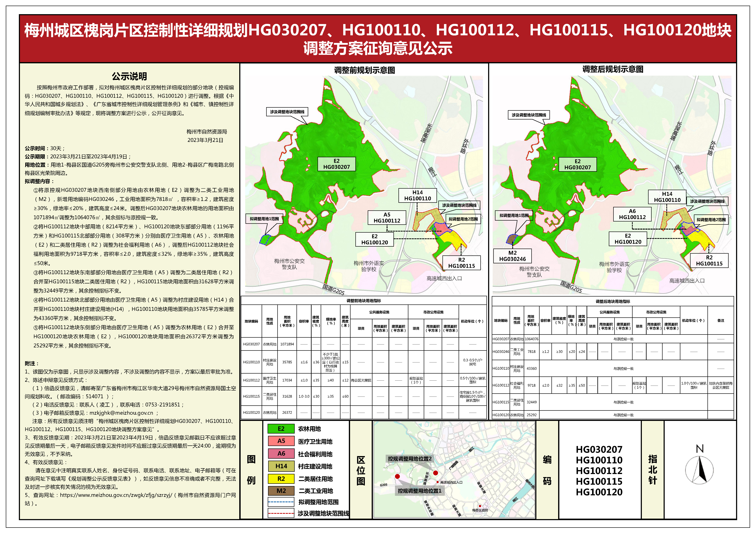
Task: Click 拟调整用地2范围 callout on the post-adjustment map
Action: [711, 220]
